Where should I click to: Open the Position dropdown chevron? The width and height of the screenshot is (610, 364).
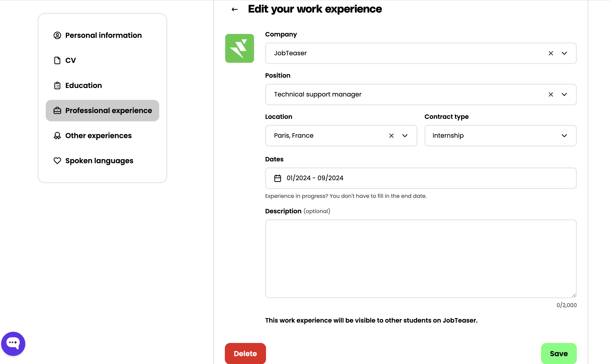tap(564, 94)
